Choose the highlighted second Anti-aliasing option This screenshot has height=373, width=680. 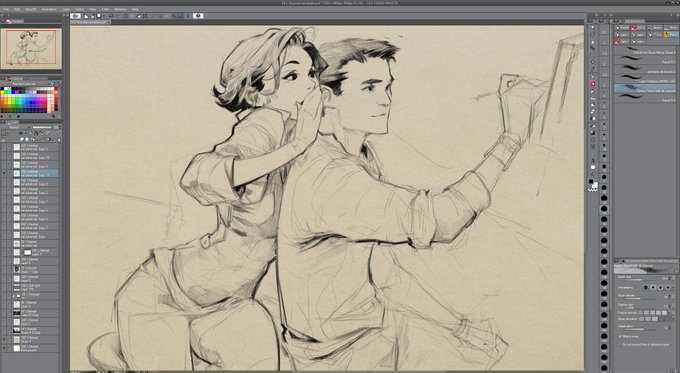pos(653,287)
